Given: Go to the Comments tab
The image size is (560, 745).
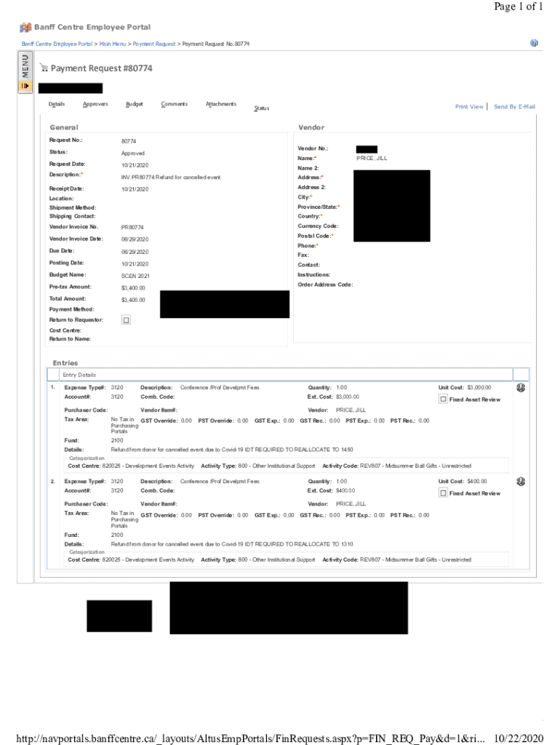Looking at the screenshot, I should pos(174,105).
